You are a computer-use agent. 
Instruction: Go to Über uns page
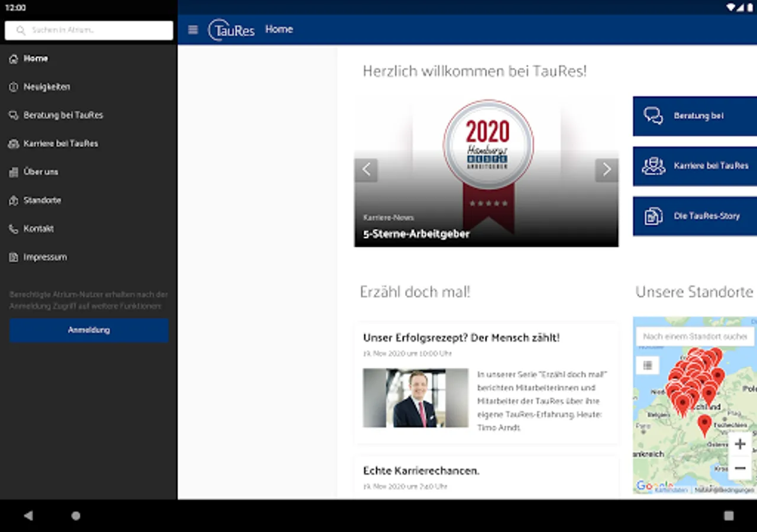coord(89,172)
